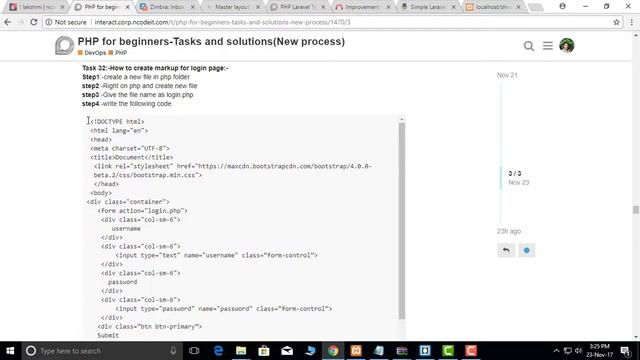Close the localhost tab

tap(518, 7)
